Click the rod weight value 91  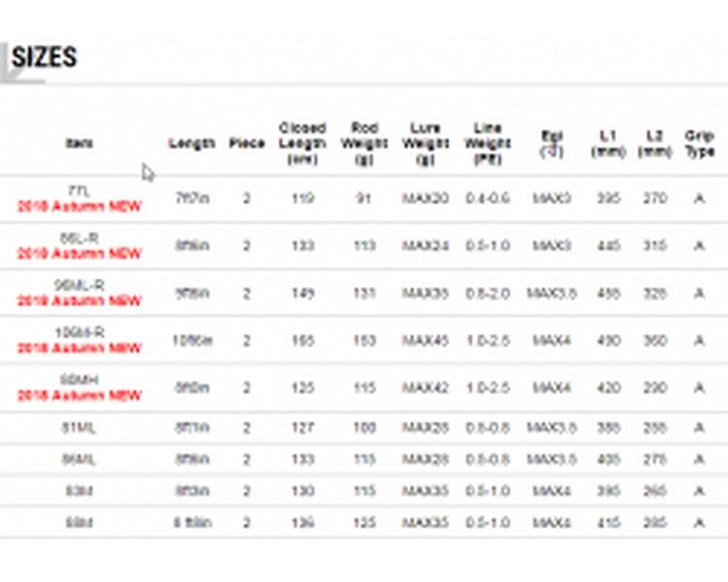tap(364, 199)
